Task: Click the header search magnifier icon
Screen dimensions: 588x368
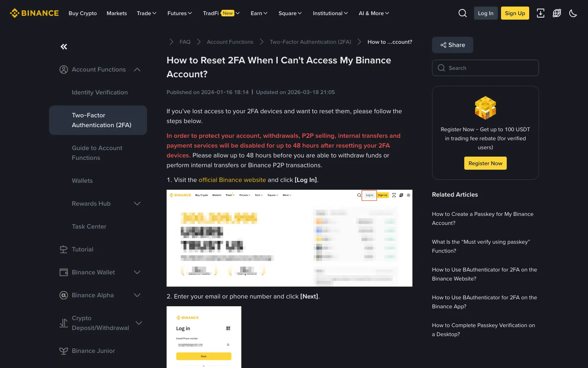Action: pyautogui.click(x=463, y=13)
